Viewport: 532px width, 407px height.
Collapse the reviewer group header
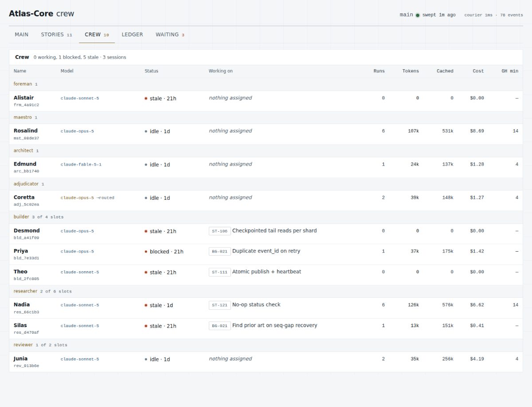point(266,345)
